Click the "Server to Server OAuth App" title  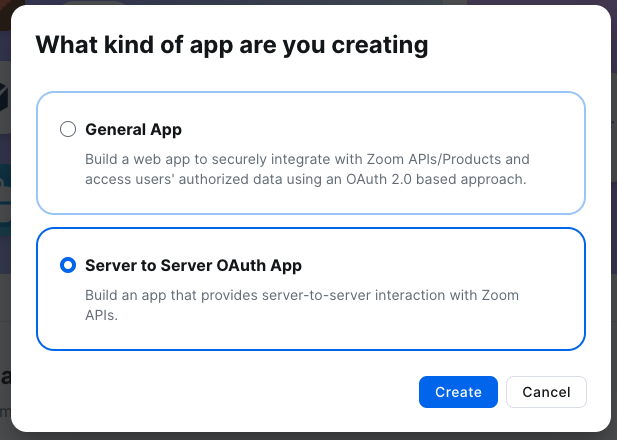pos(193,265)
